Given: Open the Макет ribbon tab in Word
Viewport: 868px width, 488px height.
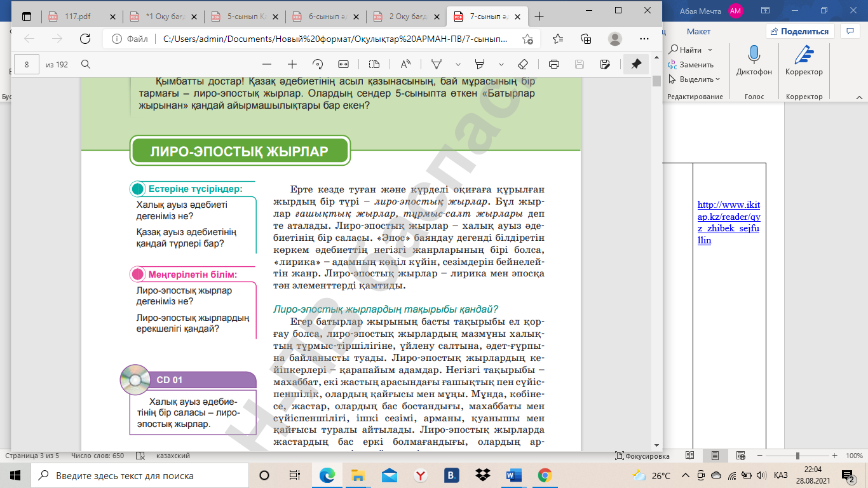Looking at the screenshot, I should pyautogui.click(x=698, y=31).
